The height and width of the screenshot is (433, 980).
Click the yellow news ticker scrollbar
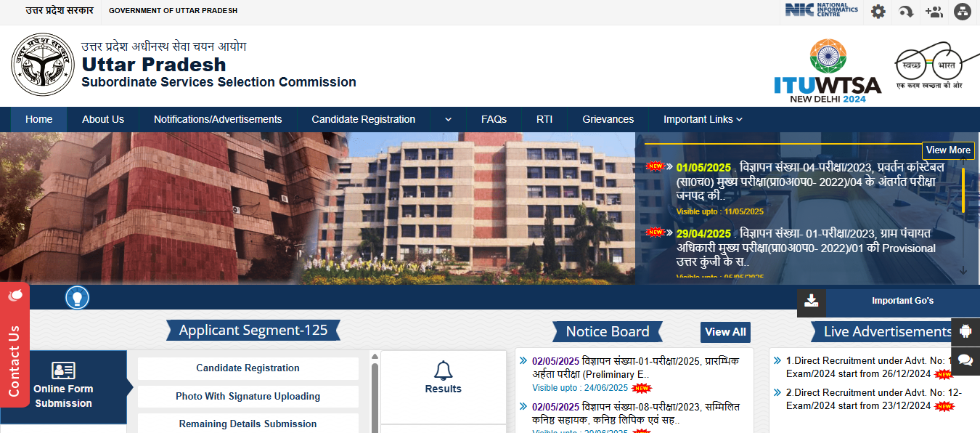(963, 190)
